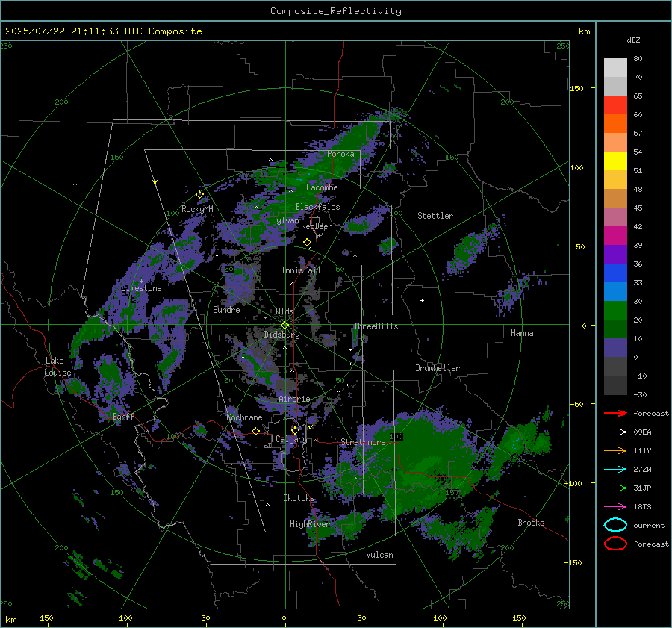Click the Vulcan city label
The width and height of the screenshot is (672, 628).
pos(379,555)
